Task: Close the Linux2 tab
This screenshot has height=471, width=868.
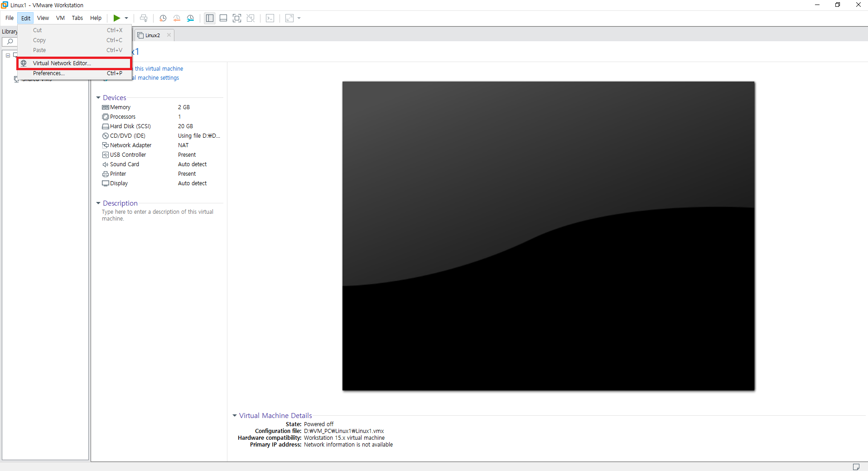Action: (x=169, y=35)
